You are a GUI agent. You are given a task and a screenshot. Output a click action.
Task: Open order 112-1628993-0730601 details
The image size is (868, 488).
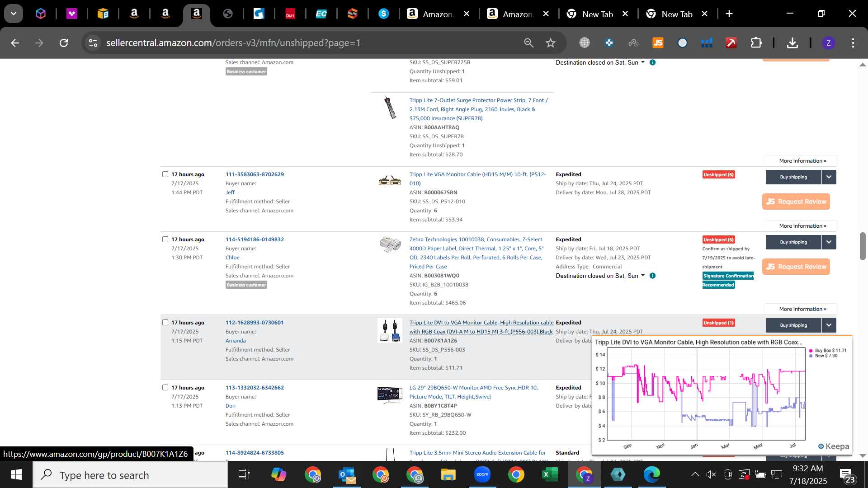pyautogui.click(x=255, y=323)
